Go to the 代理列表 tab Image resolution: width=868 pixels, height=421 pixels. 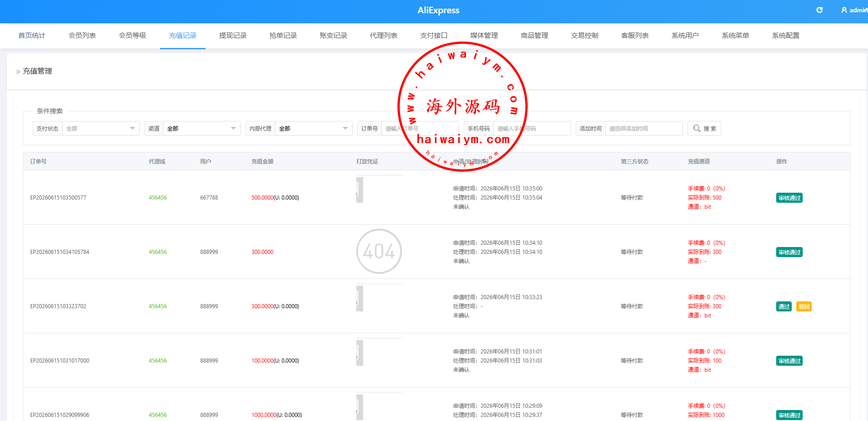(384, 36)
